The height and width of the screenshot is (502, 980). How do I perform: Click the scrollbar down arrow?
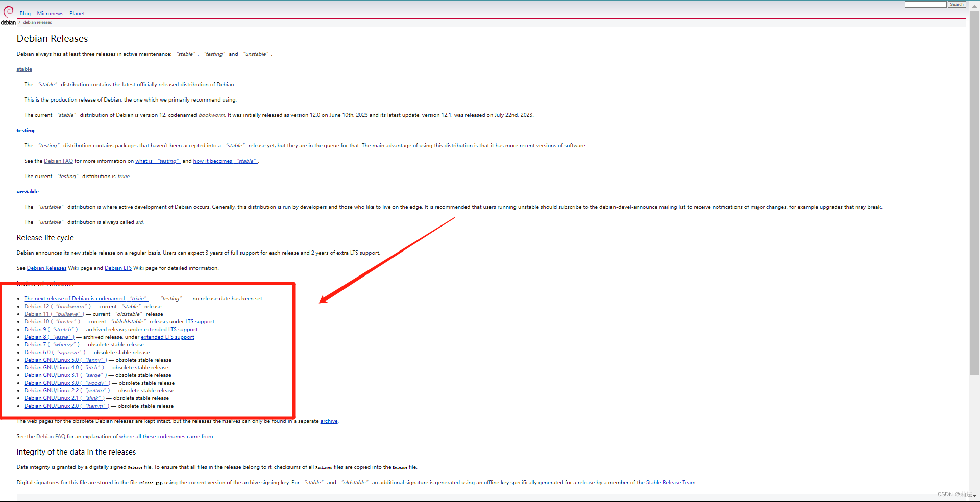click(x=974, y=496)
